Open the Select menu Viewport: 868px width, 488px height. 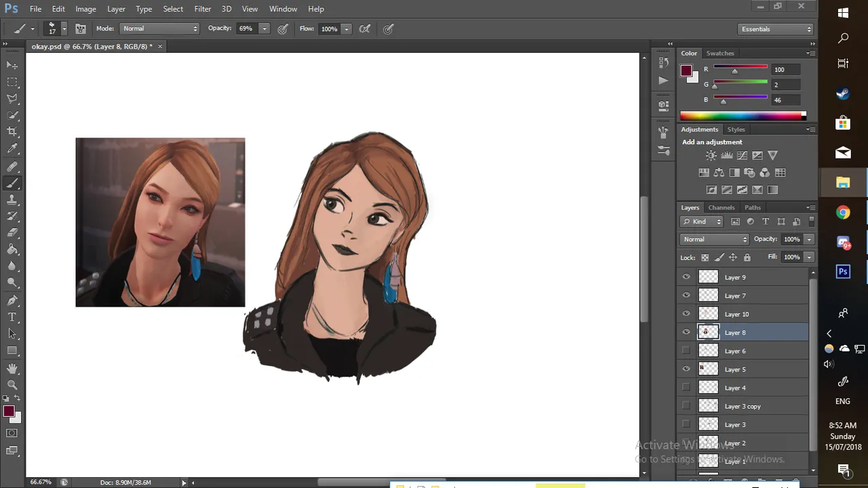pyautogui.click(x=173, y=9)
